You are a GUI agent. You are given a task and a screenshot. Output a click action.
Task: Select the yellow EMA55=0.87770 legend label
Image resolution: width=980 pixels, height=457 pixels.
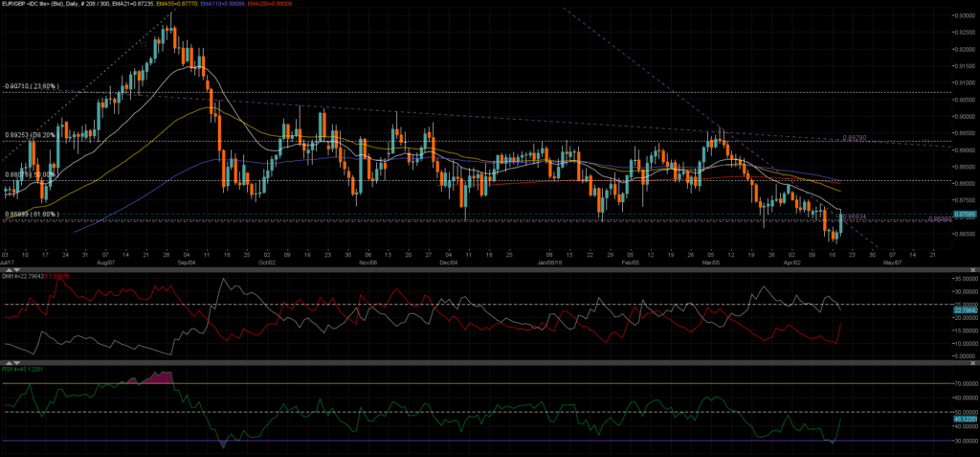coord(177,4)
